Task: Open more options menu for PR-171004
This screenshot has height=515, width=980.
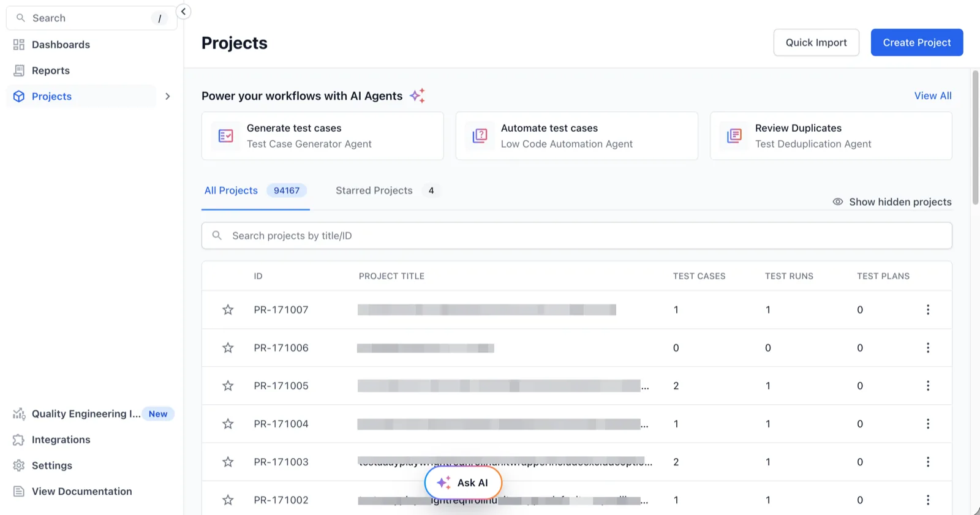Action: [928, 424]
